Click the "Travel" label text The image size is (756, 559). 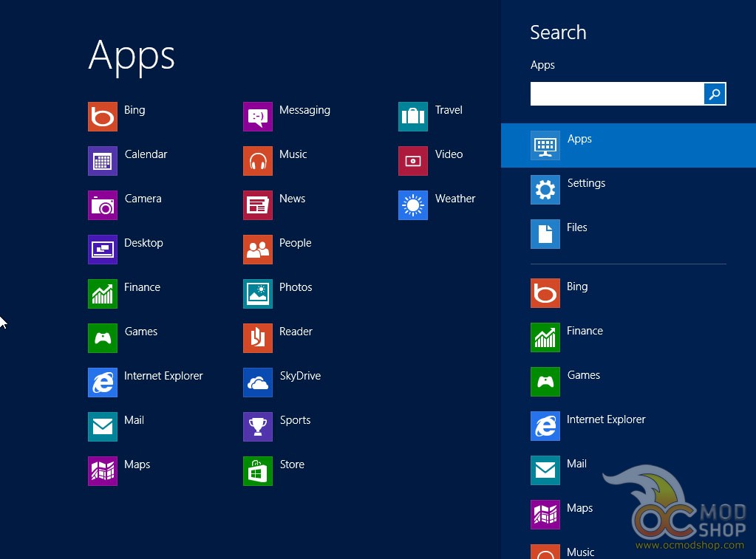click(449, 110)
